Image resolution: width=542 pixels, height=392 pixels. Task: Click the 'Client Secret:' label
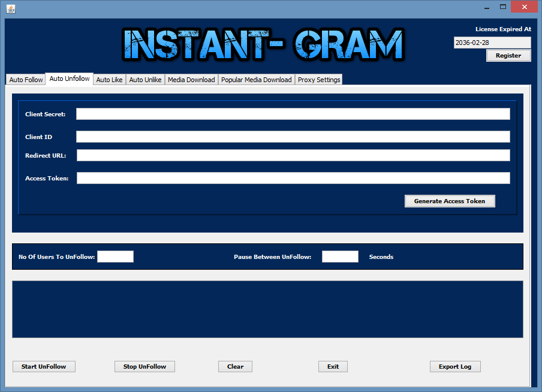46,114
